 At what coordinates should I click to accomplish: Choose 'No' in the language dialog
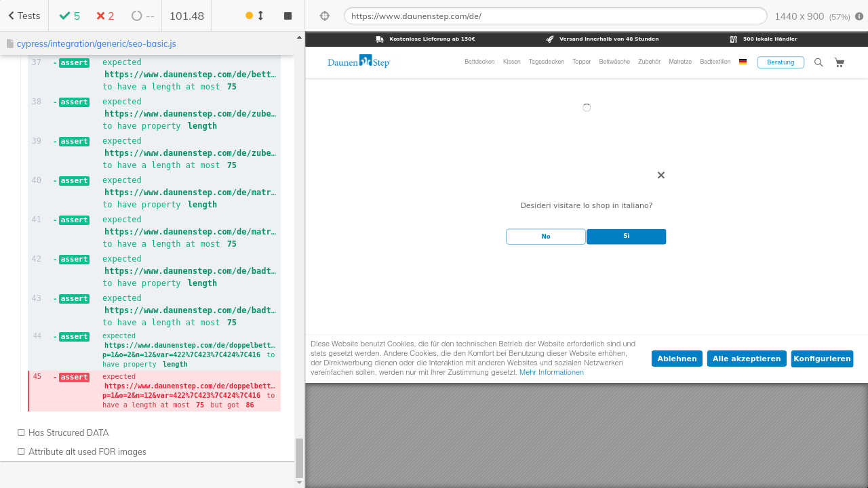point(545,237)
